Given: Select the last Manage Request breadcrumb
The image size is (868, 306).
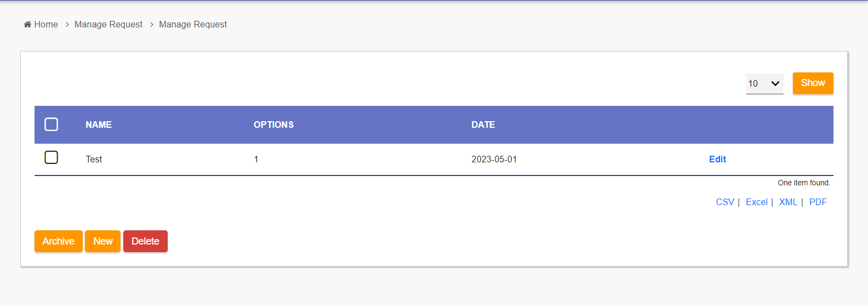Looking at the screenshot, I should click(193, 24).
